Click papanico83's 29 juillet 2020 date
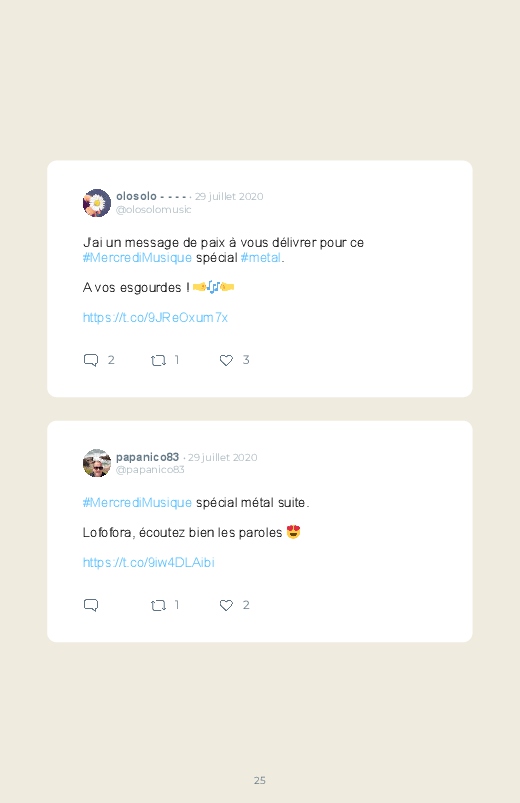 pos(222,457)
